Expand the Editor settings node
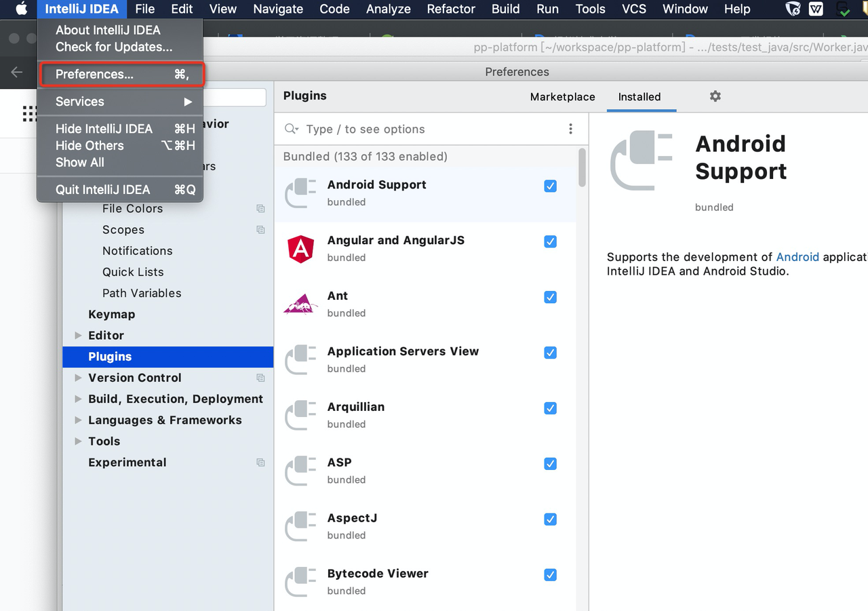 (78, 336)
